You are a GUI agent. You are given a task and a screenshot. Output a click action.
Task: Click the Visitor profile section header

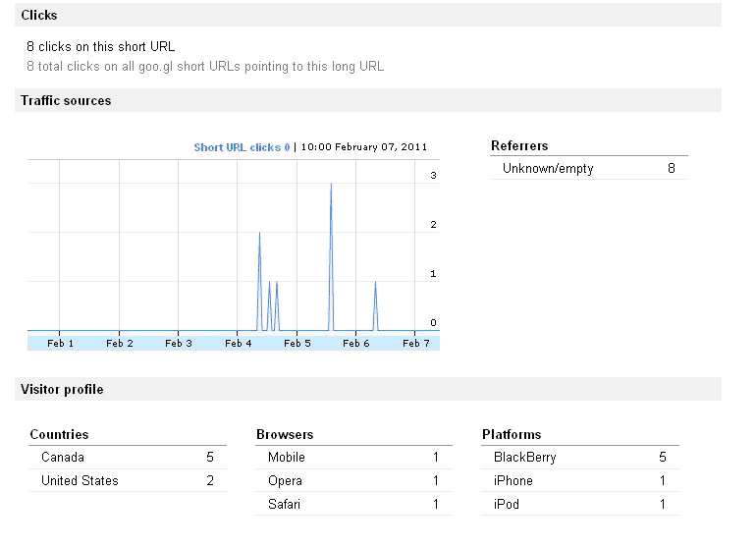coord(62,390)
